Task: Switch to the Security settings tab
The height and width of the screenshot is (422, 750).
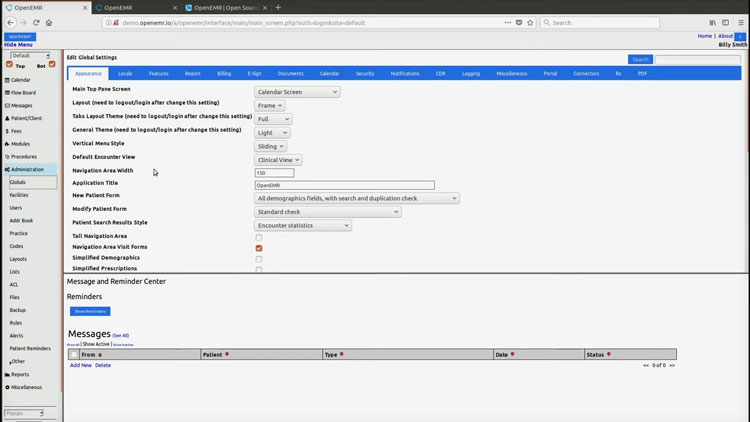Action: pos(365,73)
